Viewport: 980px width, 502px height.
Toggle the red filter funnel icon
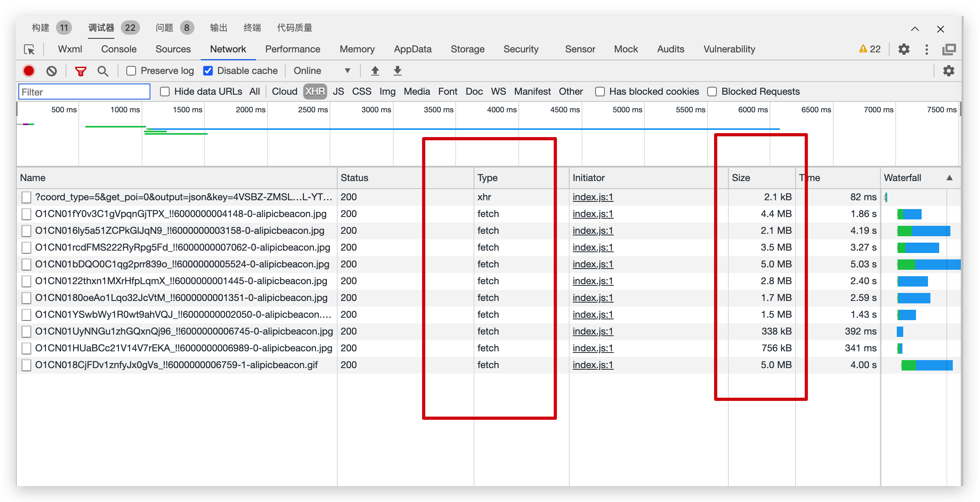click(80, 71)
